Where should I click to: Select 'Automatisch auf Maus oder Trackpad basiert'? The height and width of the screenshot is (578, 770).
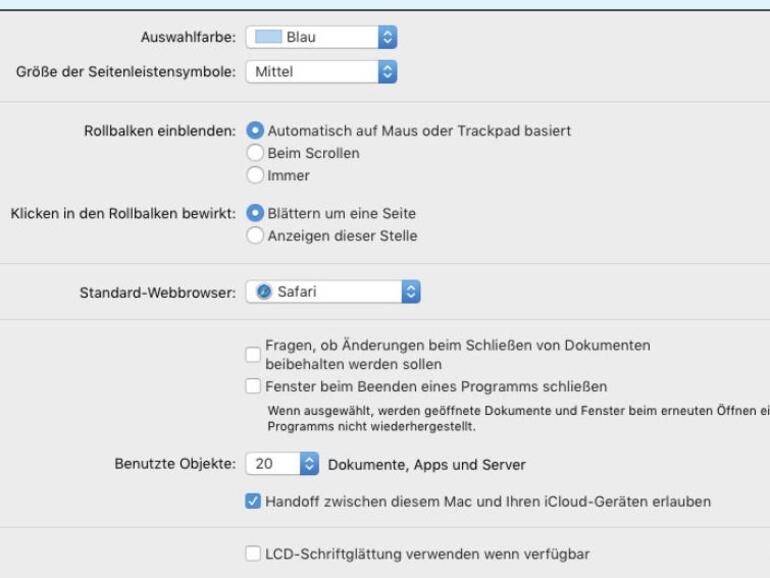[x=255, y=131]
